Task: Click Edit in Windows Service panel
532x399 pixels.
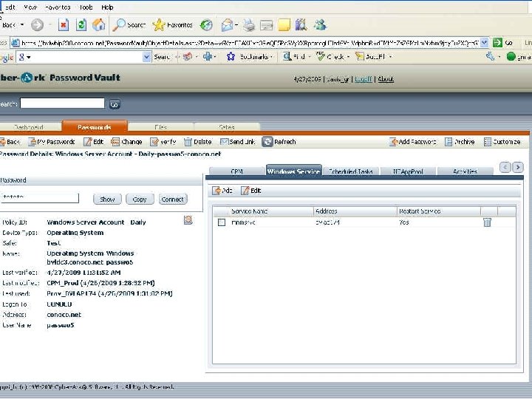Action: [x=251, y=191]
